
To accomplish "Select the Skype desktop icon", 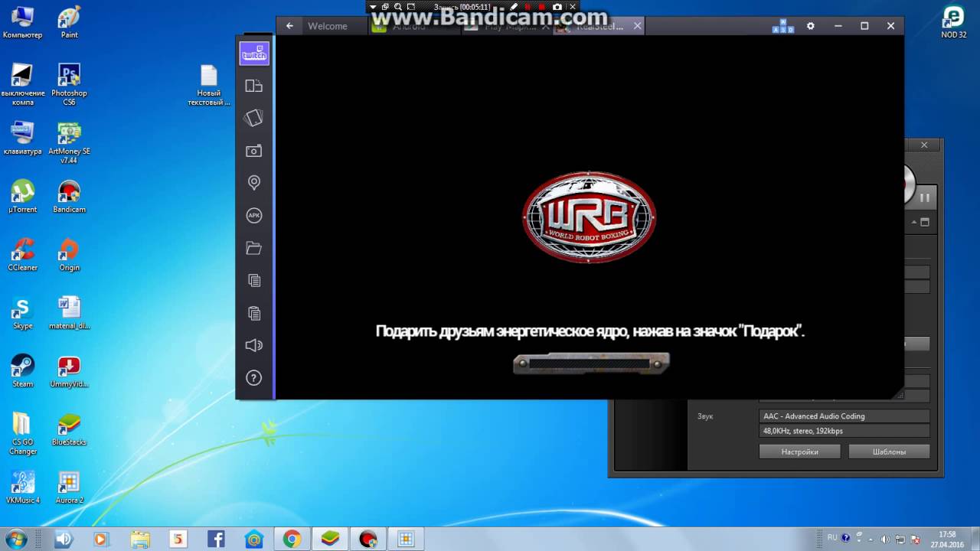I will point(23,313).
